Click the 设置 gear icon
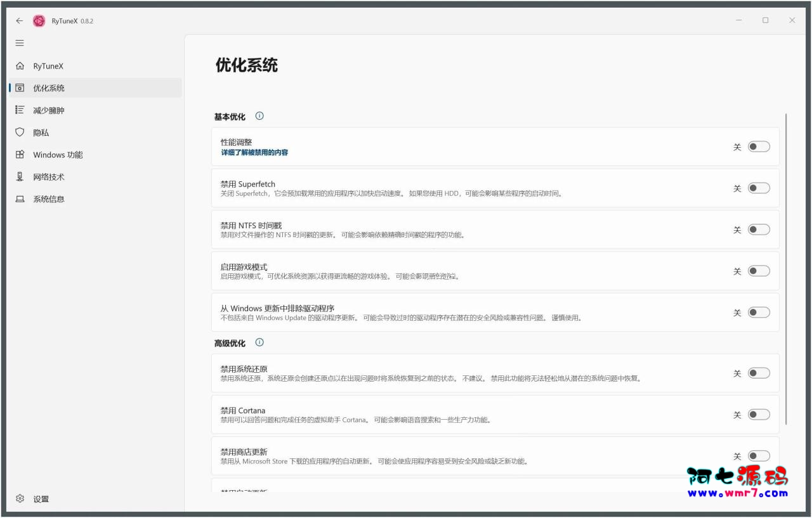 20,499
